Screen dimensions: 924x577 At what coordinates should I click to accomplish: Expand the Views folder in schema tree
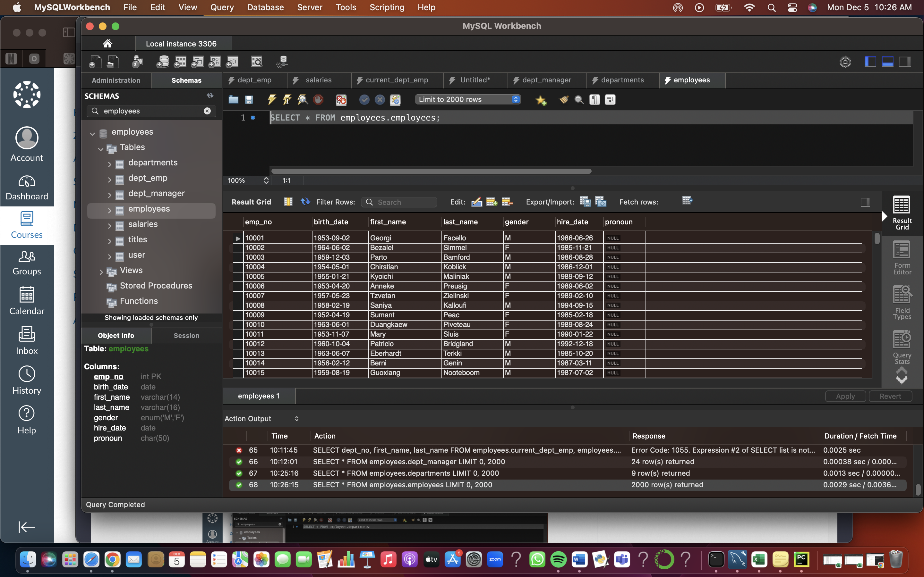pyautogui.click(x=101, y=271)
